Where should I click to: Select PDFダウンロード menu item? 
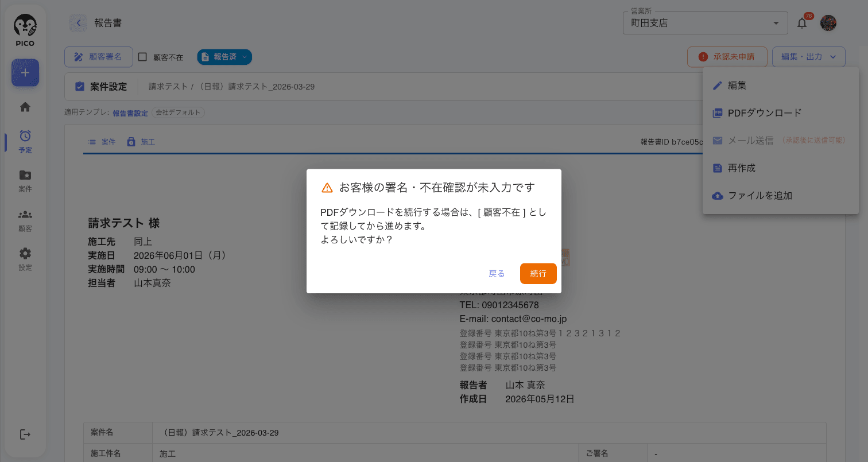781,113
